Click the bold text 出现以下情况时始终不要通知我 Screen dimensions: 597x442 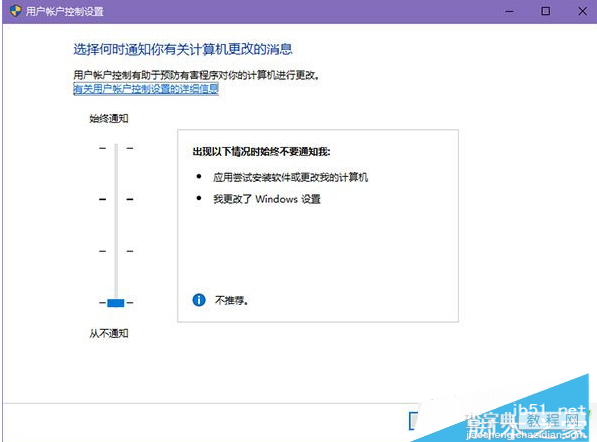[261, 152]
